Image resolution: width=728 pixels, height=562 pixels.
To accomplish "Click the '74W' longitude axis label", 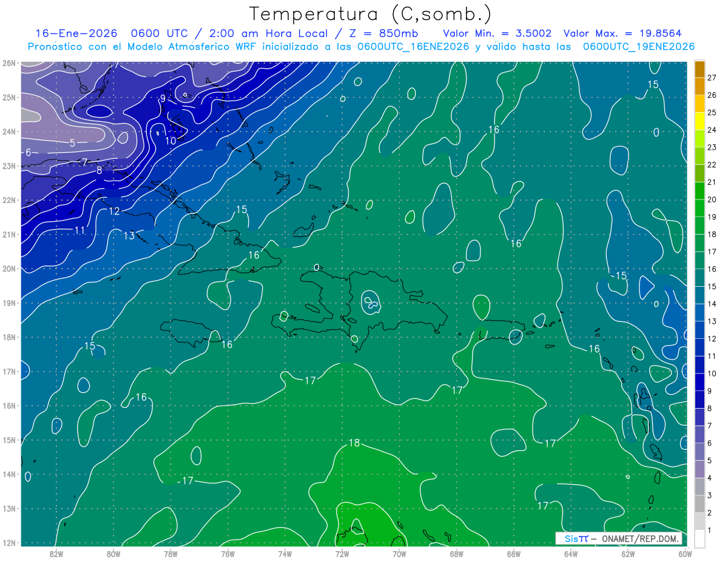I will tap(285, 554).
